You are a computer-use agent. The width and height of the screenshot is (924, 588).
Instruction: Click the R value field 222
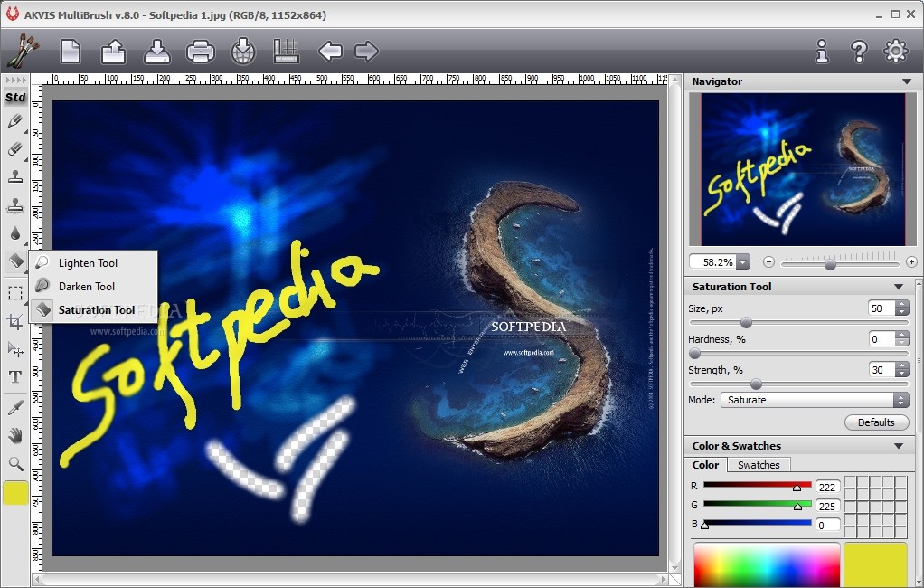[x=827, y=488]
